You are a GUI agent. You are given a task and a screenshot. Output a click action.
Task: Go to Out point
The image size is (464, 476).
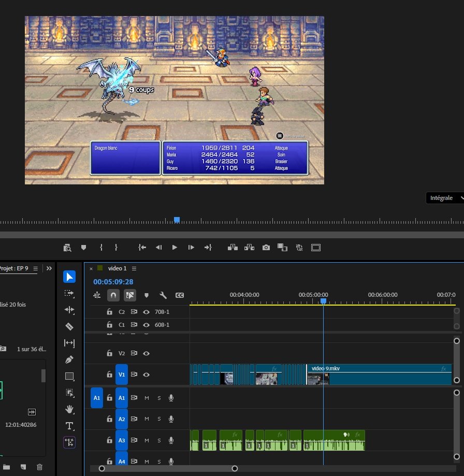click(x=208, y=248)
